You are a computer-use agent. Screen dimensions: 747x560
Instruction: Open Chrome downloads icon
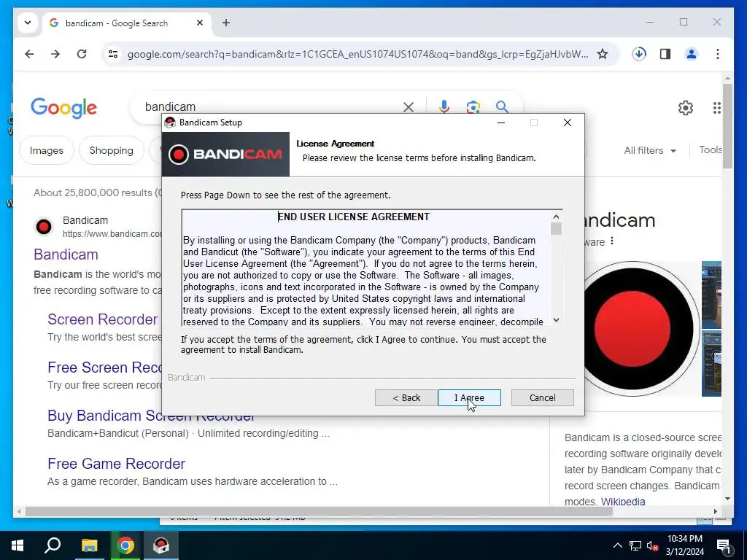(x=639, y=54)
